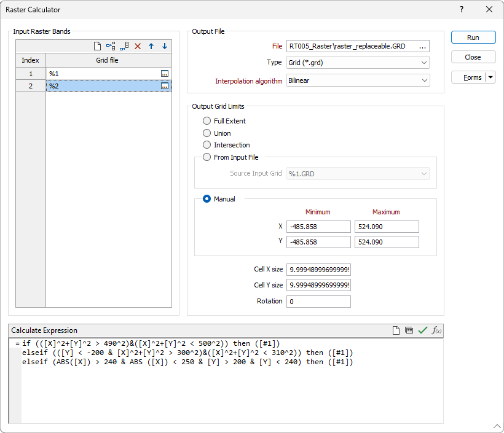Select the Full Extent radio option
This screenshot has height=433, width=504.
(207, 121)
